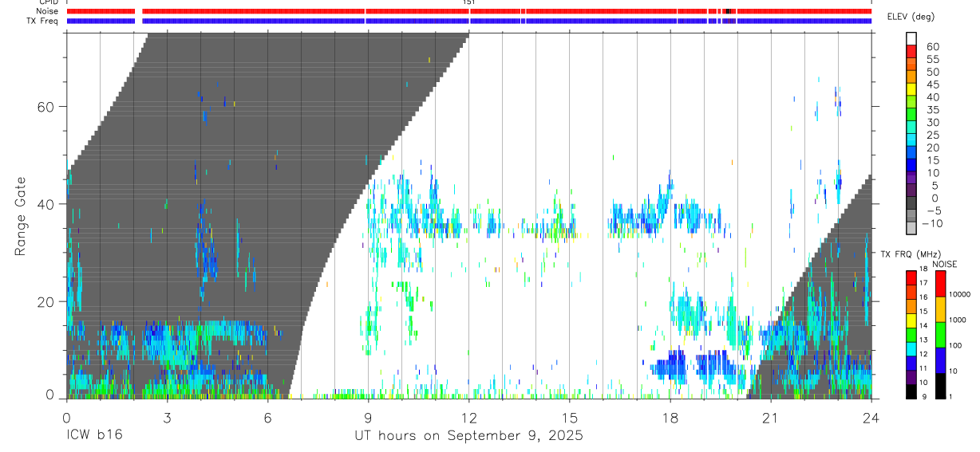
Task: Click the '151' CPID value
Action: pyautogui.click(x=469, y=2)
